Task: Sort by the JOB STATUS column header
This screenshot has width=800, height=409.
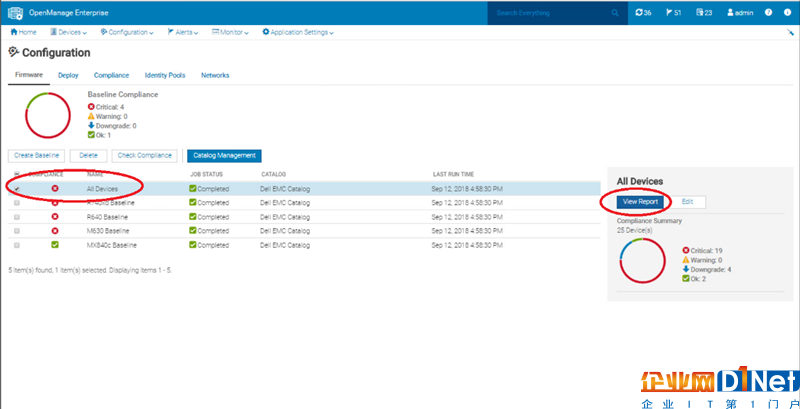Action: click(x=206, y=174)
